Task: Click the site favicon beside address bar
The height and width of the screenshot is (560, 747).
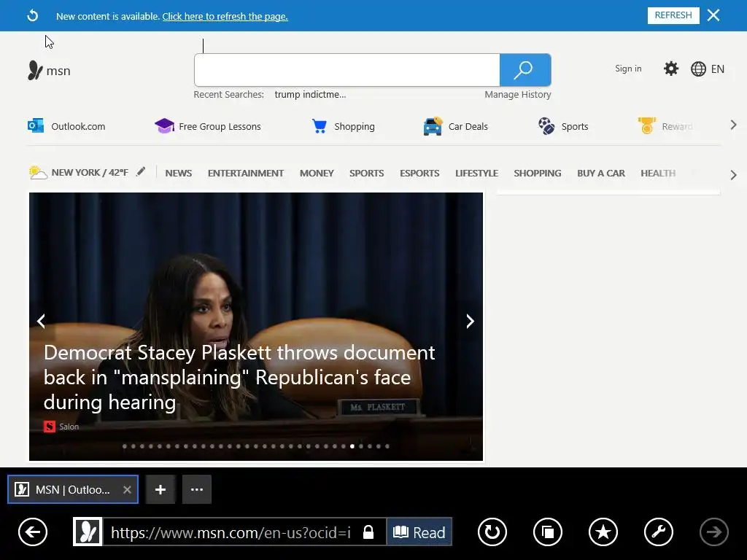Action: 88,532
